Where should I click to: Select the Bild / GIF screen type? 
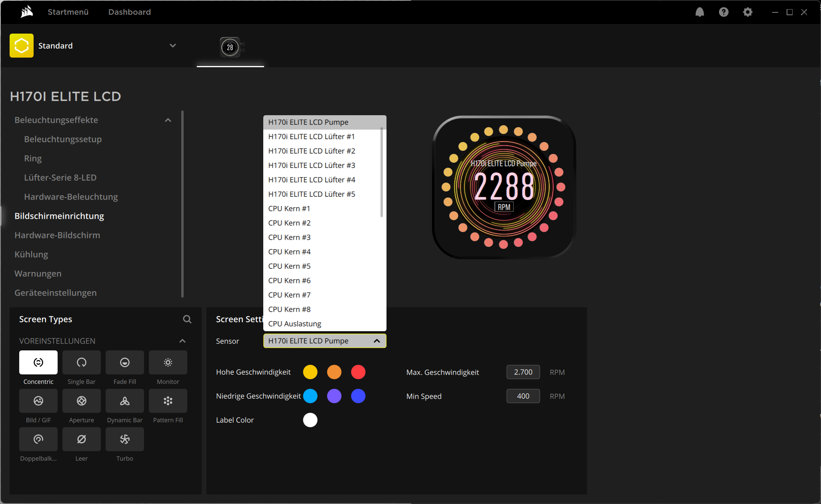(38, 401)
